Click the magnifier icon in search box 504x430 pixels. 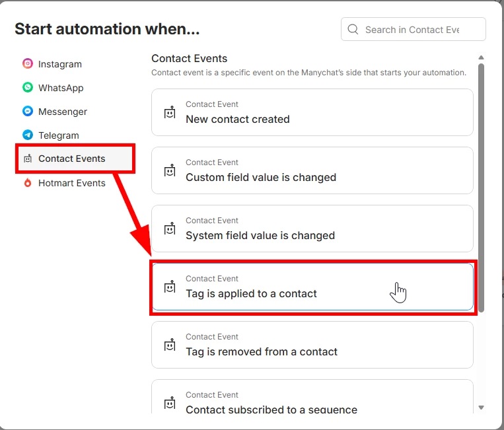[353, 30]
